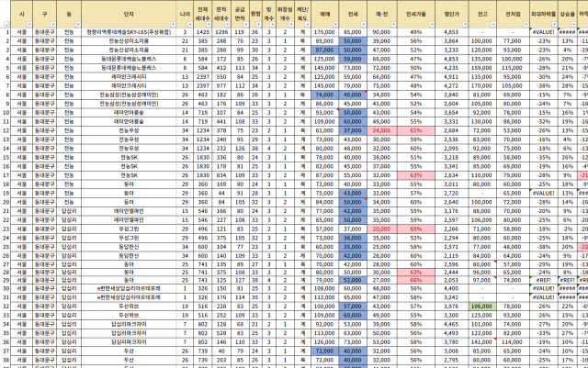588x368 pixels.
Task: Select the -2% 상승률 cell
Action: 568,229
